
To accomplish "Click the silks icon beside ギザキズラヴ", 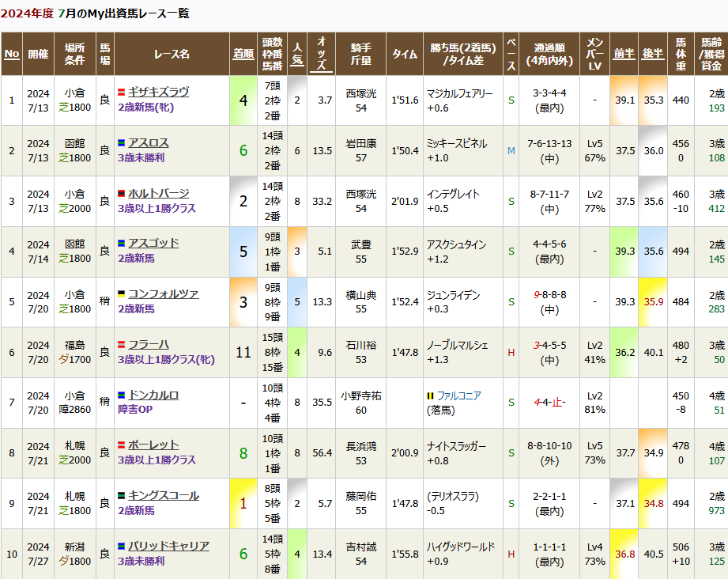I will click(122, 93).
